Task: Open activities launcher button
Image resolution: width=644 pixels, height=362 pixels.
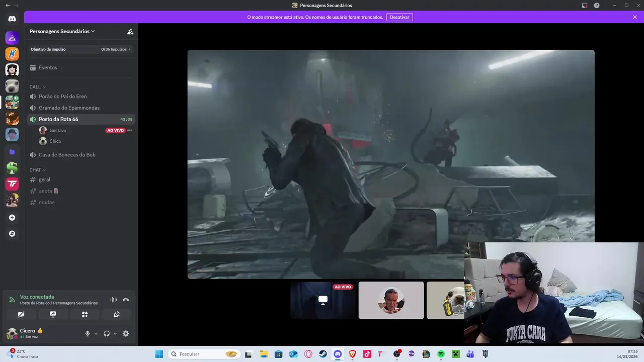Action: tap(85, 314)
